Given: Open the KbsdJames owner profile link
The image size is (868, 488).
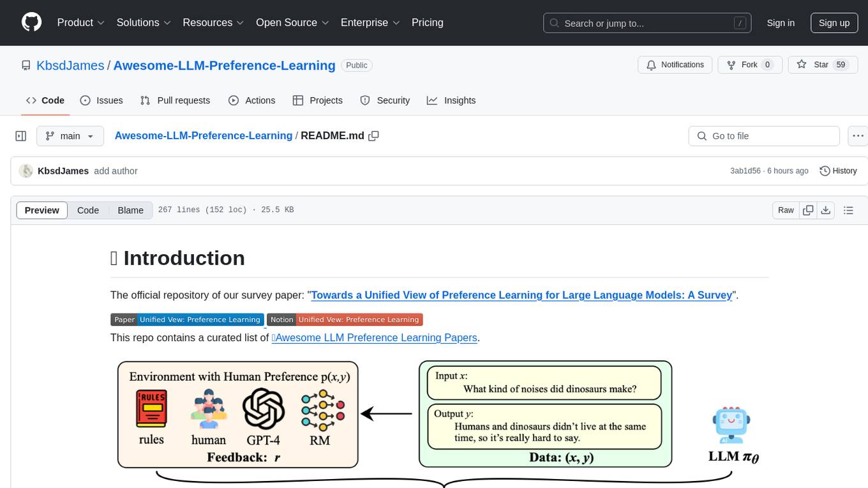Looking at the screenshot, I should pyautogui.click(x=70, y=65).
